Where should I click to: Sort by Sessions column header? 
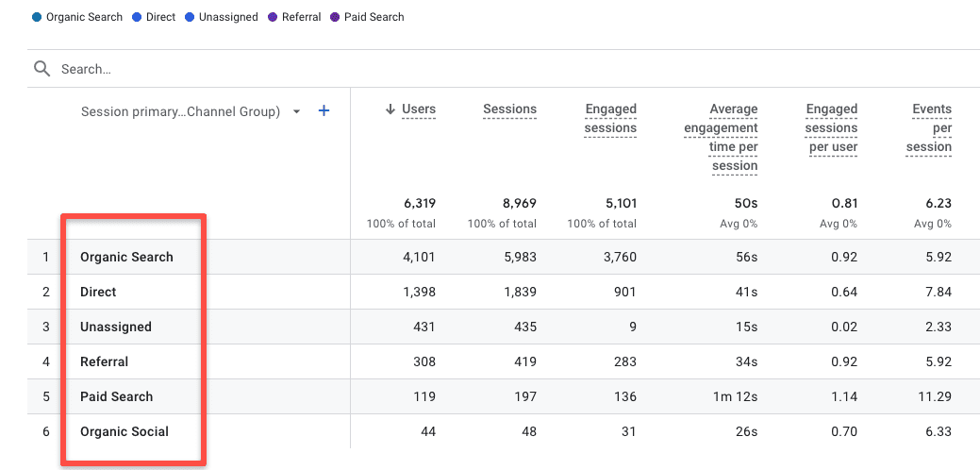click(x=509, y=109)
